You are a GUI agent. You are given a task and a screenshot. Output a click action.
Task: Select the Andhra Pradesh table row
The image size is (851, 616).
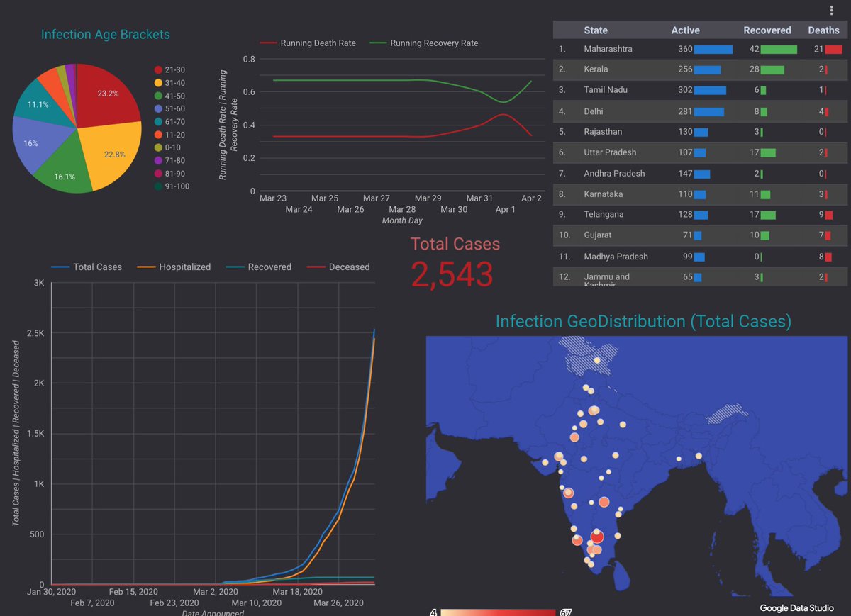pos(700,174)
